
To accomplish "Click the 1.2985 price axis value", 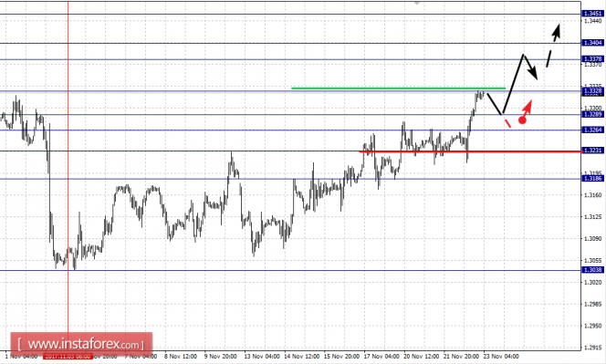I will 593,304.
